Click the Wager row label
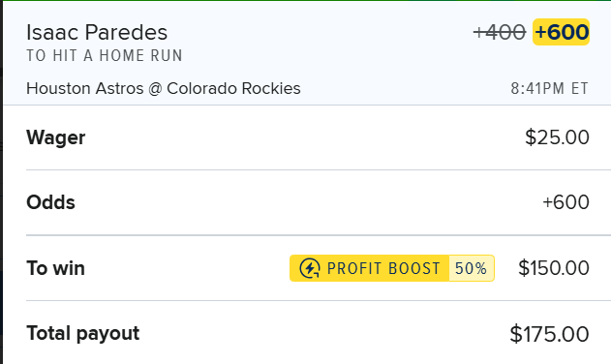611x364 pixels. [x=56, y=137]
